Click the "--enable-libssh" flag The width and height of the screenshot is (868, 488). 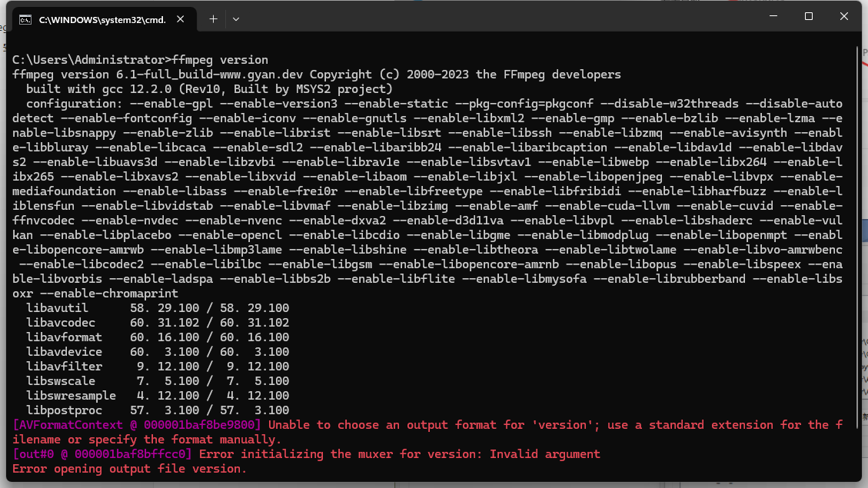point(500,133)
